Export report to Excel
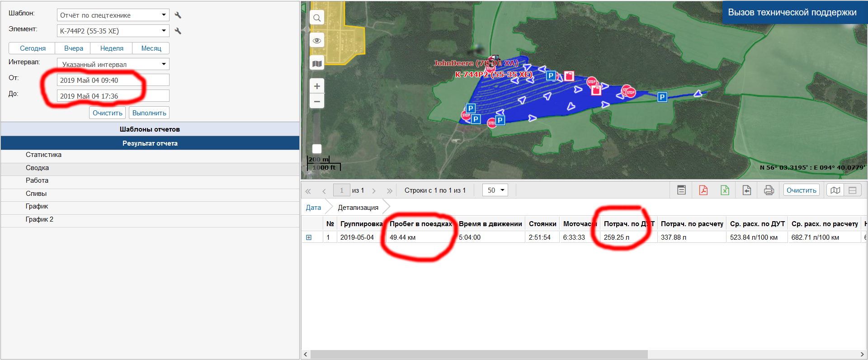 [x=725, y=190]
